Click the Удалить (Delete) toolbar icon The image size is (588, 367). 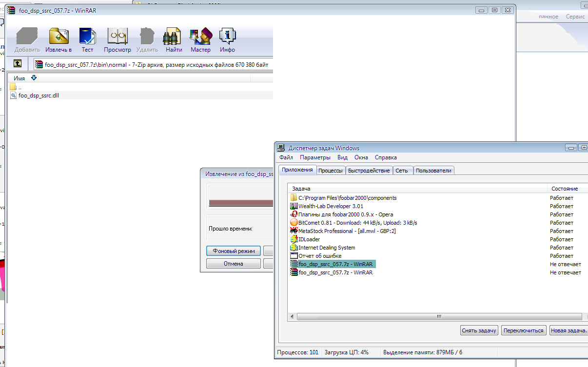[147, 36]
